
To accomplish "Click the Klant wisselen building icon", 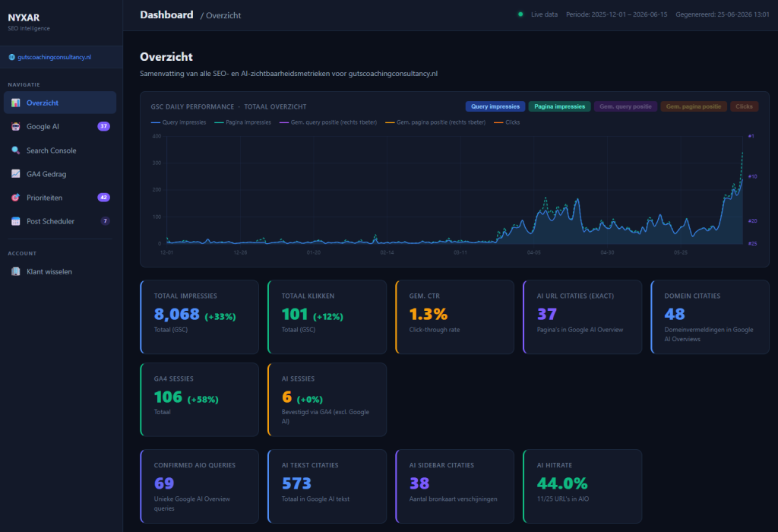I will [16, 271].
